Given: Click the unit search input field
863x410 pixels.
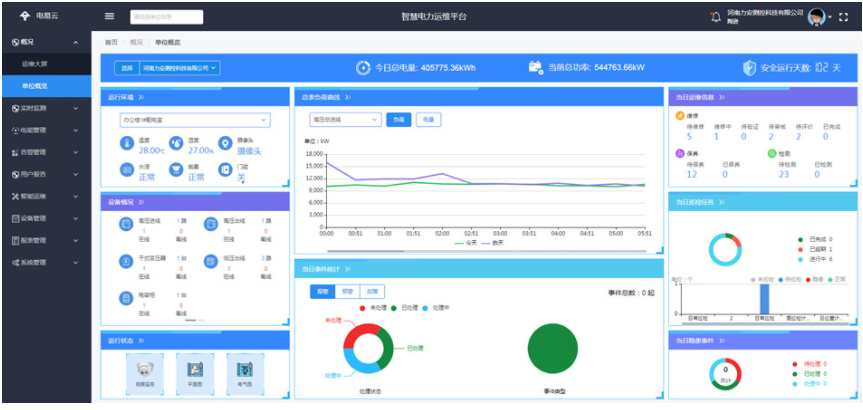Looking at the screenshot, I should (x=166, y=17).
